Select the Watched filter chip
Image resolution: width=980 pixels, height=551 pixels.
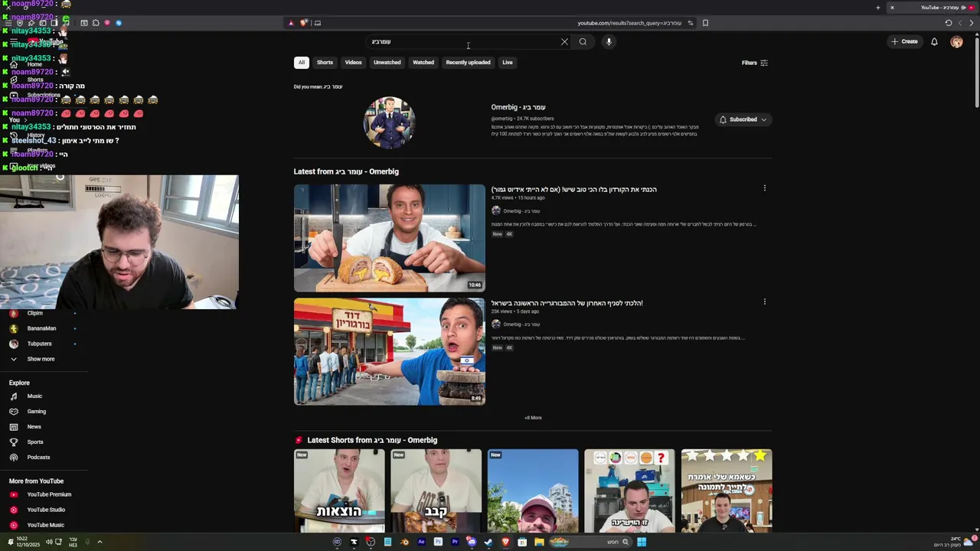[423, 63]
